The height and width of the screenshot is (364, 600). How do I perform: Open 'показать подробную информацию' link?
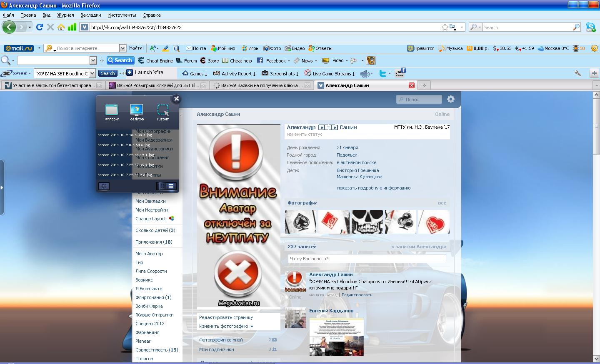(374, 188)
